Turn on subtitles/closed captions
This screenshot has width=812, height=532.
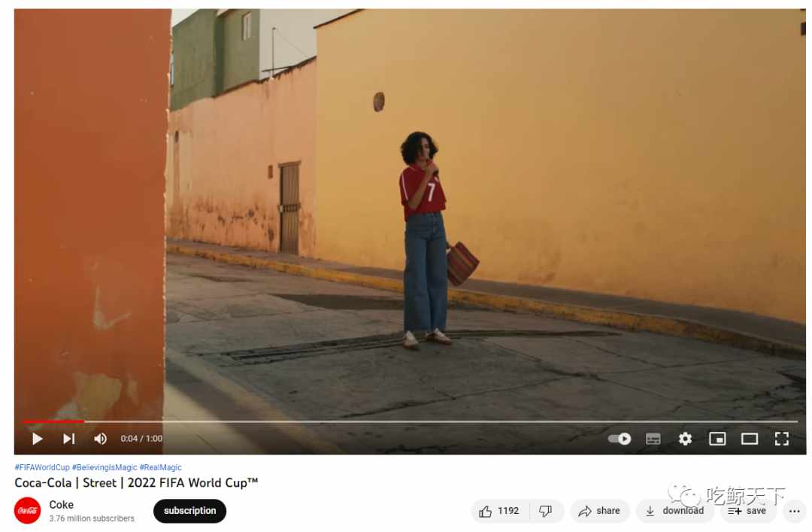click(x=653, y=439)
